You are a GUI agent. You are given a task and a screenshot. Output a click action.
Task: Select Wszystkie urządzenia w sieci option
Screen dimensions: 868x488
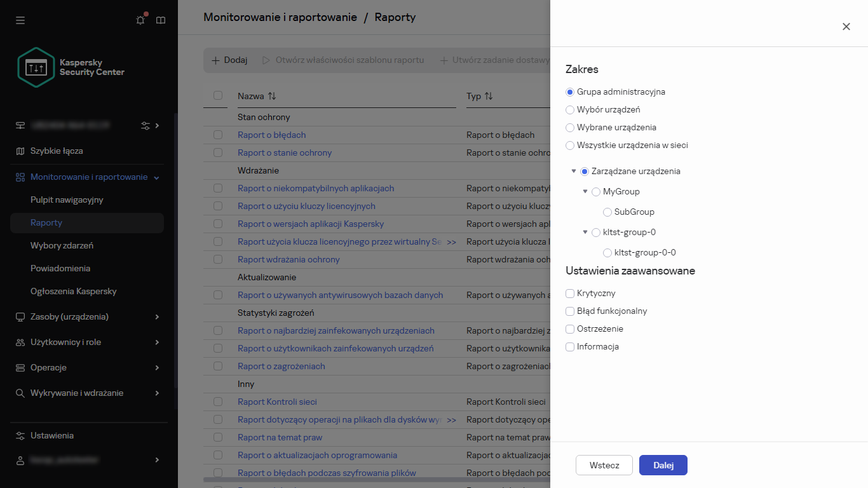tap(570, 146)
